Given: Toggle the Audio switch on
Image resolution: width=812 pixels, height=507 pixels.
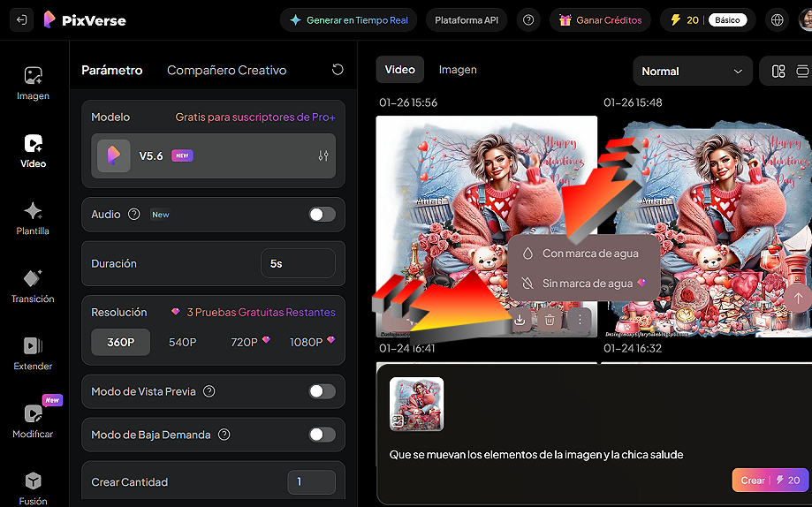Looking at the screenshot, I should click(x=322, y=215).
